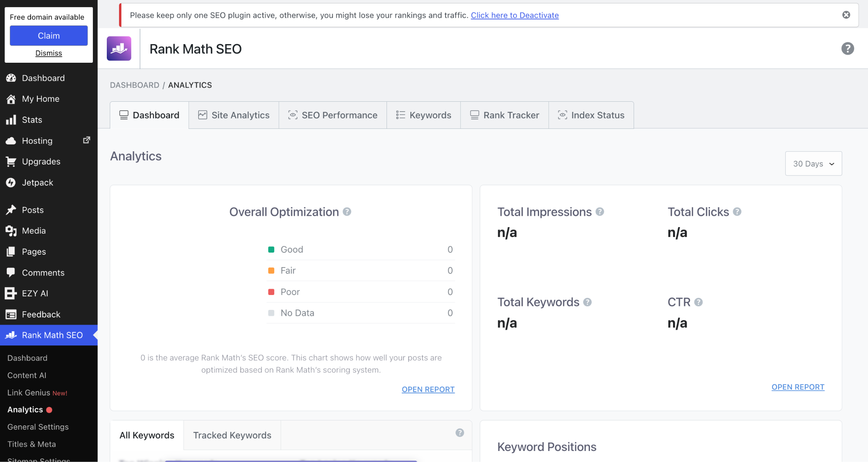Image resolution: width=868 pixels, height=462 pixels.
Task: Click the Stats bar chart icon
Action: tap(11, 120)
